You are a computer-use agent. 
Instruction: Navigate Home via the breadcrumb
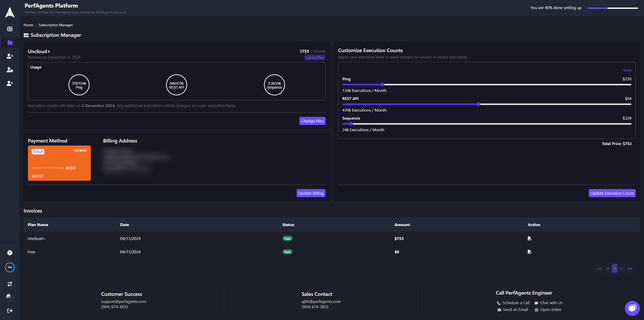28,25
